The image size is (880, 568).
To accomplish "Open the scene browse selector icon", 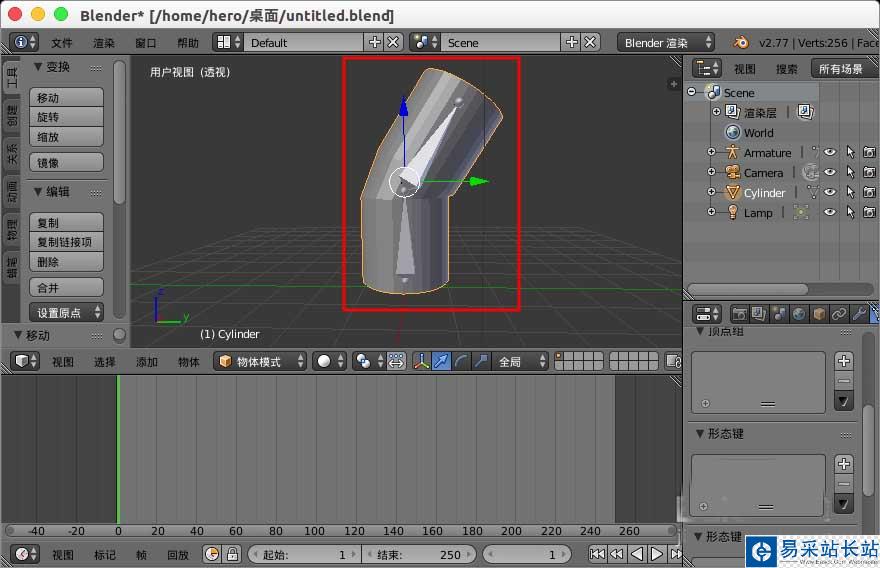I will pyautogui.click(x=425, y=42).
